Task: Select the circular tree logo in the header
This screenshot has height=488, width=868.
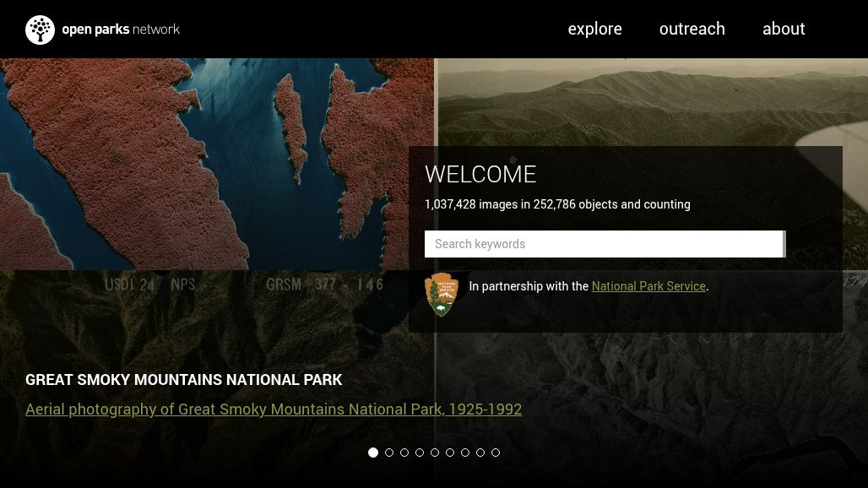Action: pos(40,29)
